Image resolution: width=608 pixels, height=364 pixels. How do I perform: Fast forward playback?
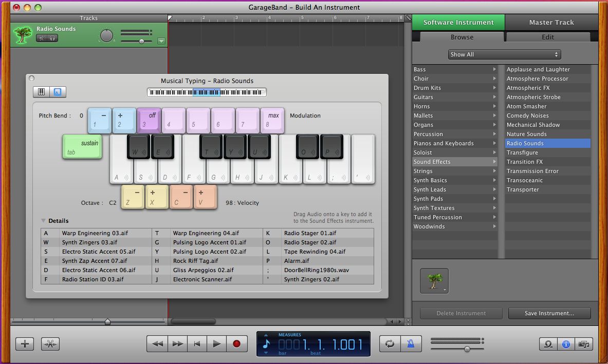[178, 343]
